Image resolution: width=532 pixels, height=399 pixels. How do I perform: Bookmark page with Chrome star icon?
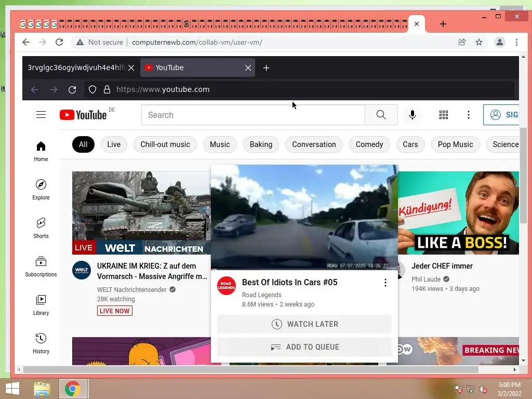point(478,42)
